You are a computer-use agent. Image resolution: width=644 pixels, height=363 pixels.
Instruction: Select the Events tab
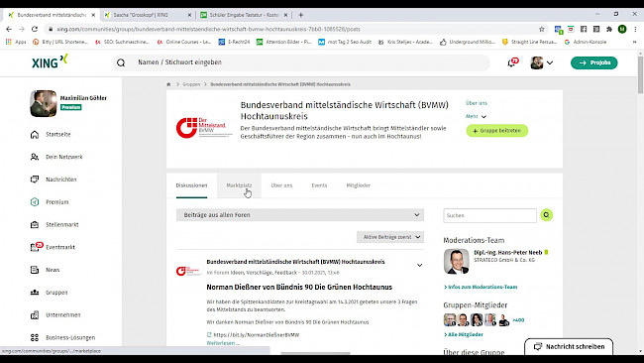tap(319, 185)
